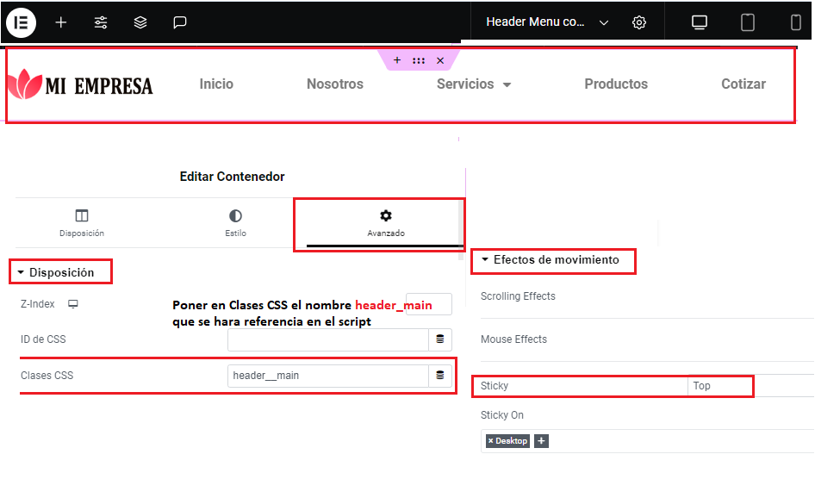815x504 pixels.
Task: Delete container with handle X icon
Action: 440,60
